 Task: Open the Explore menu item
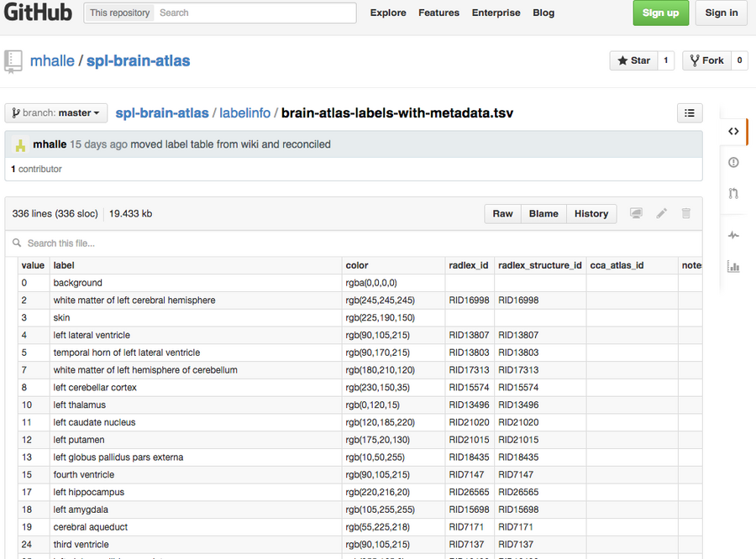[388, 13]
